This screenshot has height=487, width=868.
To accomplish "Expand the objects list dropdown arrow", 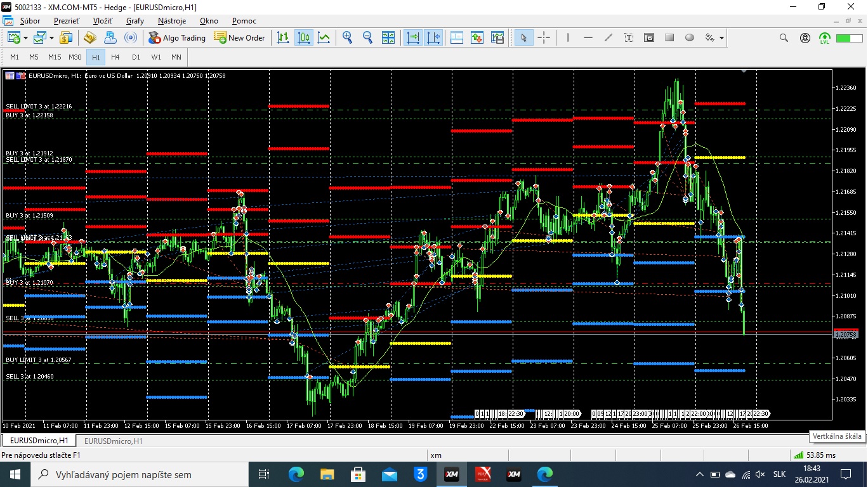I will [721, 38].
